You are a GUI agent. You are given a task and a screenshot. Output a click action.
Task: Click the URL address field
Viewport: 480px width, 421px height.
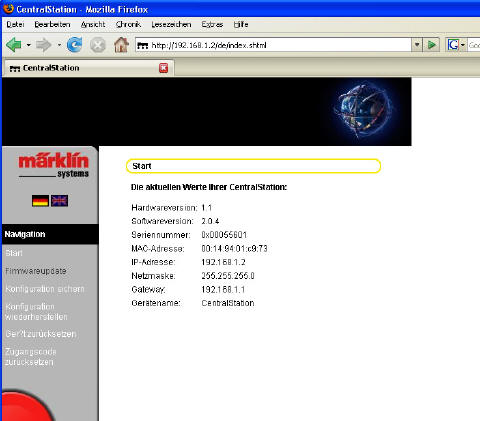pos(273,45)
